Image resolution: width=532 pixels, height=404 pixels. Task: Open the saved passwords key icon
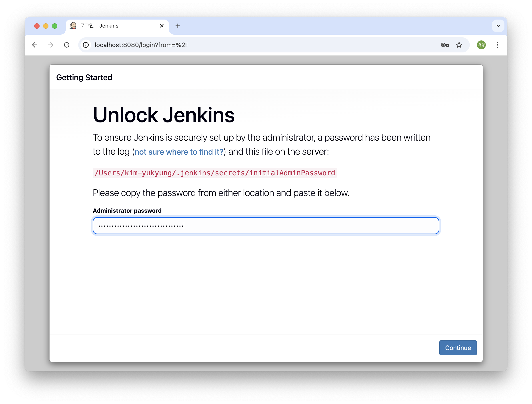(x=445, y=45)
